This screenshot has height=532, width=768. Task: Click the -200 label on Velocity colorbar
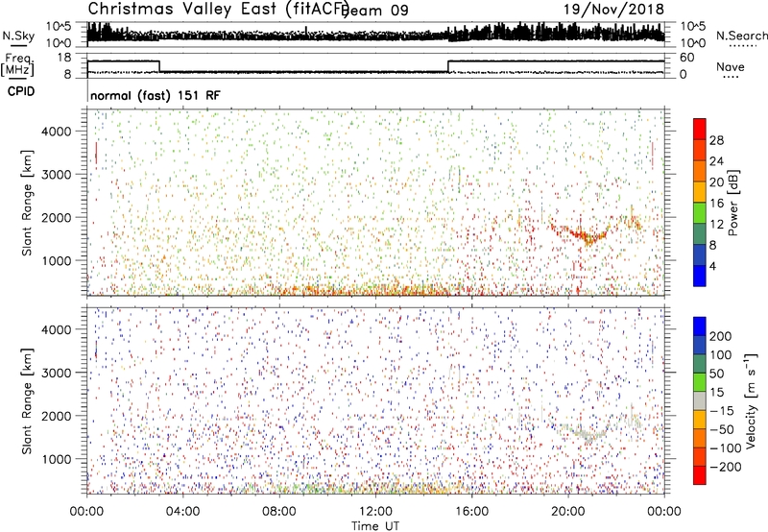[726, 467]
